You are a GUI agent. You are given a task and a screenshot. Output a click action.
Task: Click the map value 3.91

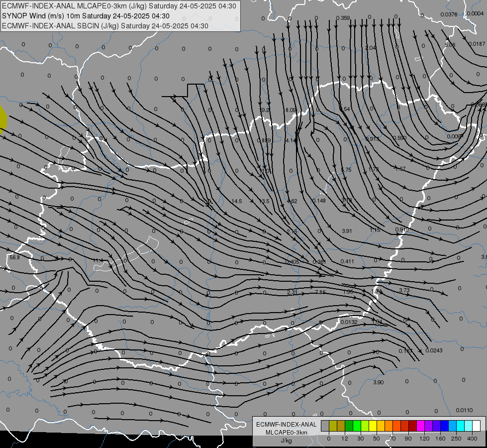point(347,231)
